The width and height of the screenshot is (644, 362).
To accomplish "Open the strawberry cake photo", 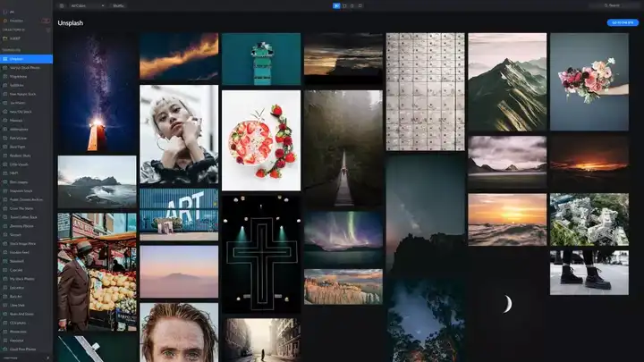I will [x=261, y=140].
